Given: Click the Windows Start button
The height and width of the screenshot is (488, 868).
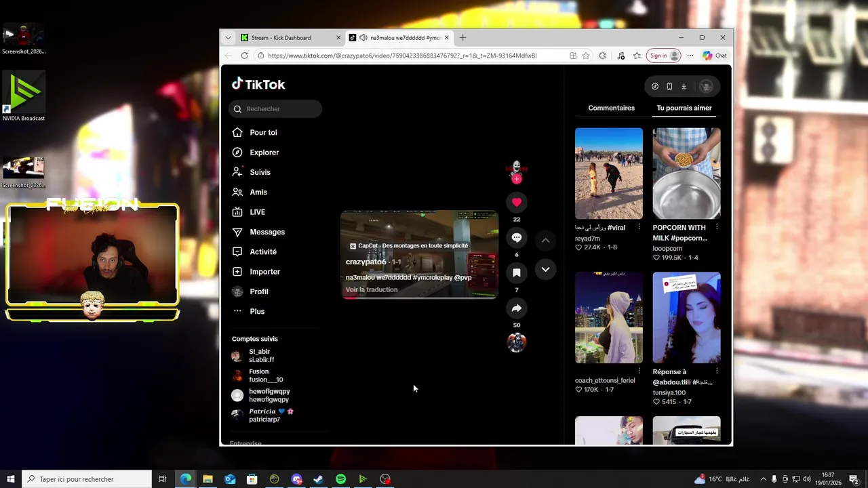Looking at the screenshot, I should tap(11, 479).
